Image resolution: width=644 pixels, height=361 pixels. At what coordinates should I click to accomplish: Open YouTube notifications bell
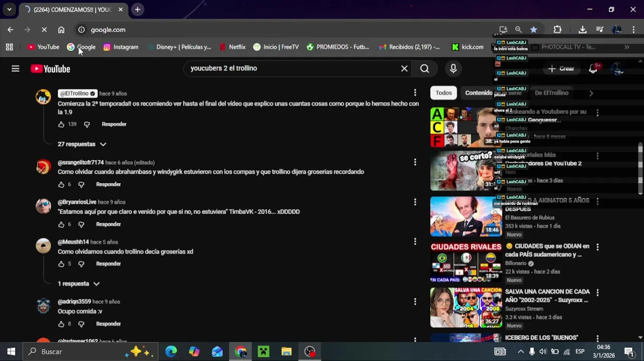(x=593, y=69)
